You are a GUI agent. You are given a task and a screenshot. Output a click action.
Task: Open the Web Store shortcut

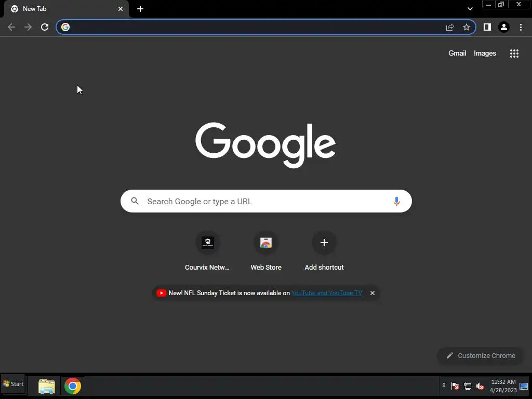266,251
